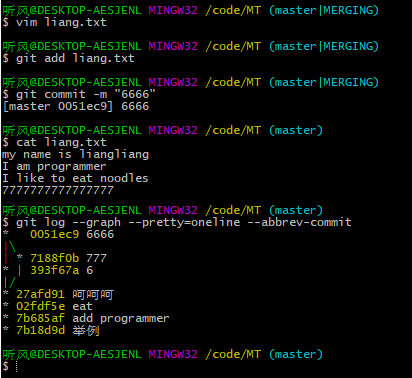
Task: Click the 'I am programmer' output line
Action: tap(54, 166)
